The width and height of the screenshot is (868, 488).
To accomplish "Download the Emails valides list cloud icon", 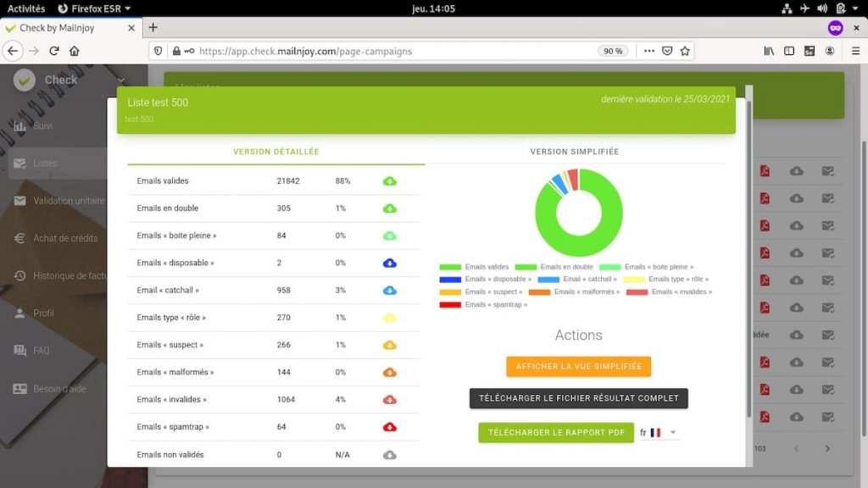I will pyautogui.click(x=390, y=181).
